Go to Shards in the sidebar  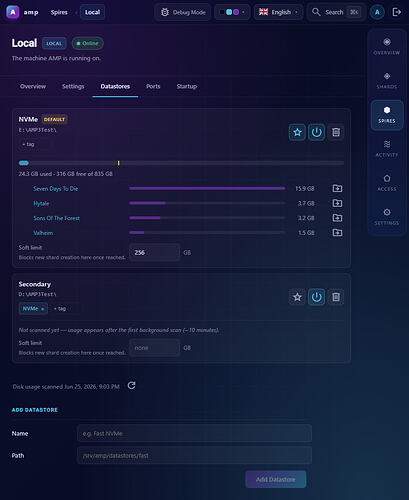click(x=387, y=80)
